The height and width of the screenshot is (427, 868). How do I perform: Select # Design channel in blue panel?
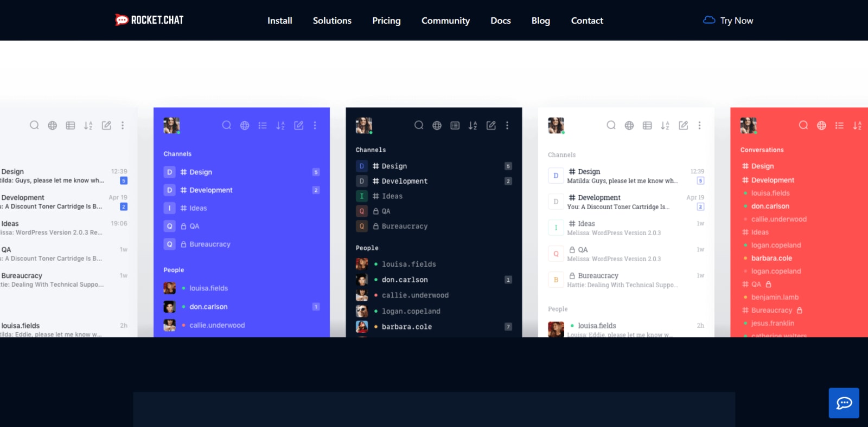click(241, 172)
